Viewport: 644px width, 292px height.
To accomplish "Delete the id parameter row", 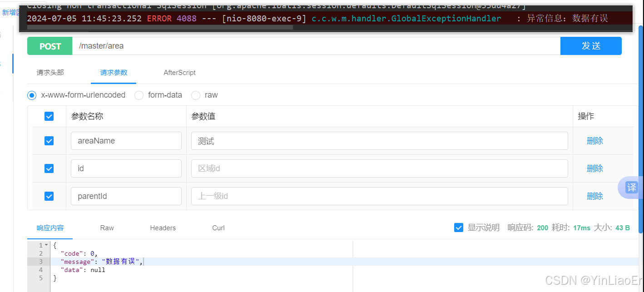I will pos(595,168).
